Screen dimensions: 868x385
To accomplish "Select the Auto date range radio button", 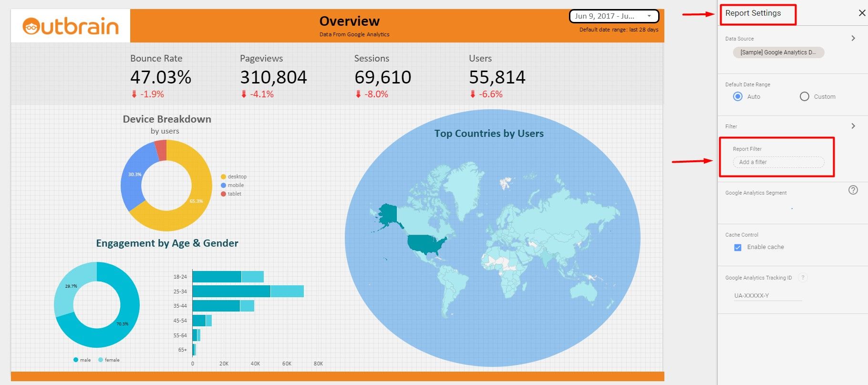I will pos(738,96).
